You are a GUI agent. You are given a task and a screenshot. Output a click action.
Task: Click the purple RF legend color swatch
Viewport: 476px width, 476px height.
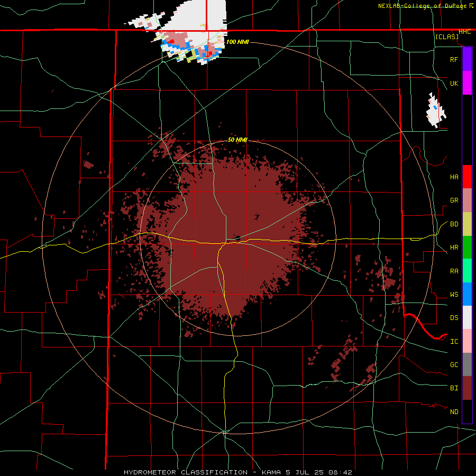pyautogui.click(x=467, y=59)
